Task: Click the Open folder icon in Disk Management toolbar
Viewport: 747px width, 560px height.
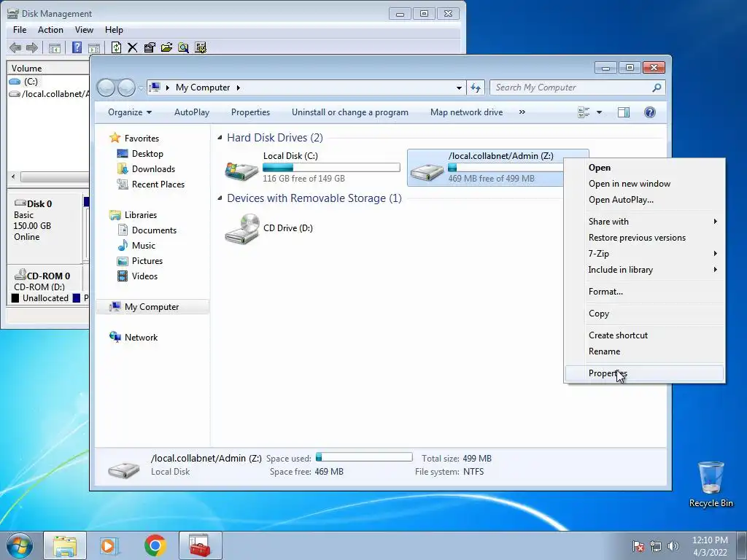Action: point(166,47)
